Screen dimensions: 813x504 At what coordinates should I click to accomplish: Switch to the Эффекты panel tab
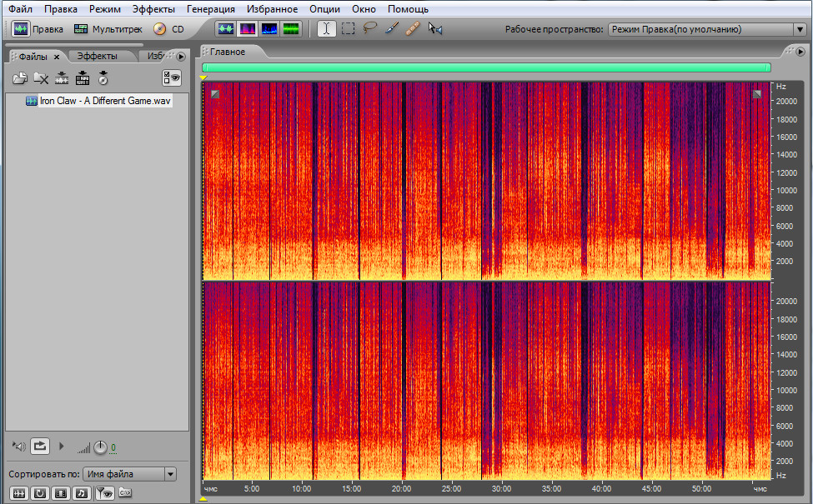[x=97, y=57]
